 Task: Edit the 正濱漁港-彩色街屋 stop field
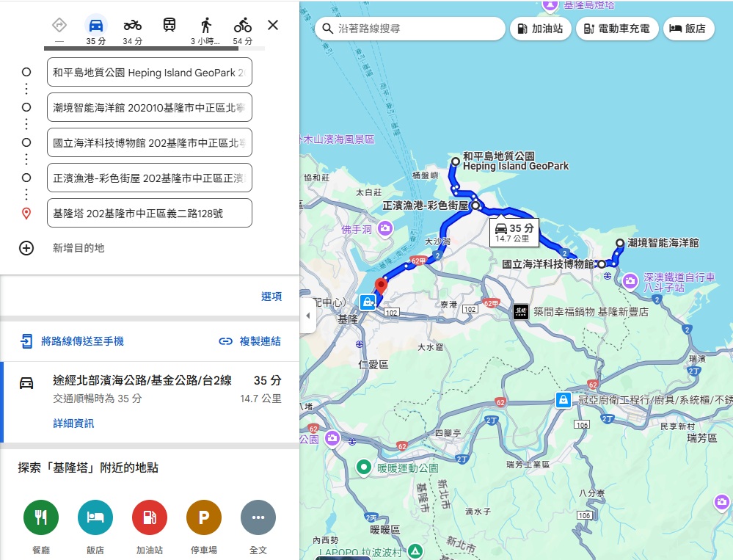(x=150, y=178)
